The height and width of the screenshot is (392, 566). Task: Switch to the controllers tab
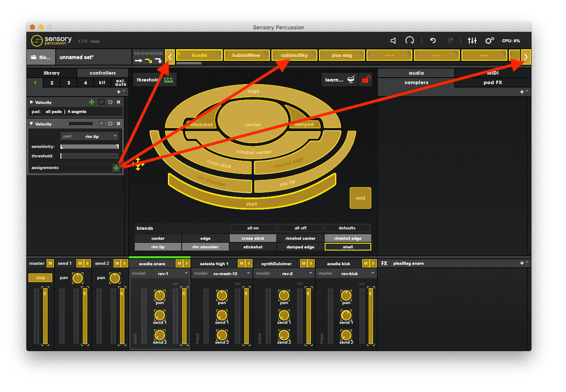(103, 73)
